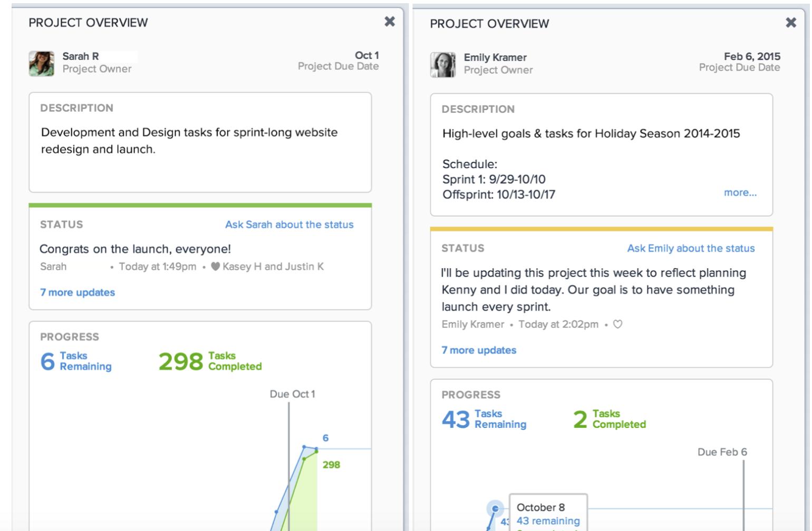Screen dimensions: 812x531
Task: Click the yellow status color bar
Action: tap(601, 229)
